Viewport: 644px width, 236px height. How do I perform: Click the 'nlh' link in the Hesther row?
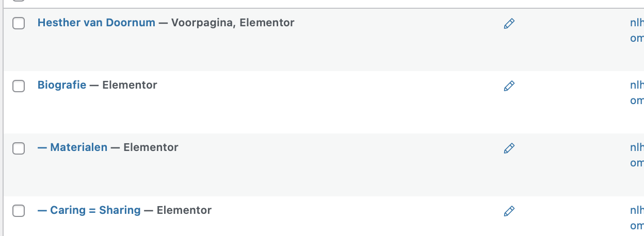[636, 23]
